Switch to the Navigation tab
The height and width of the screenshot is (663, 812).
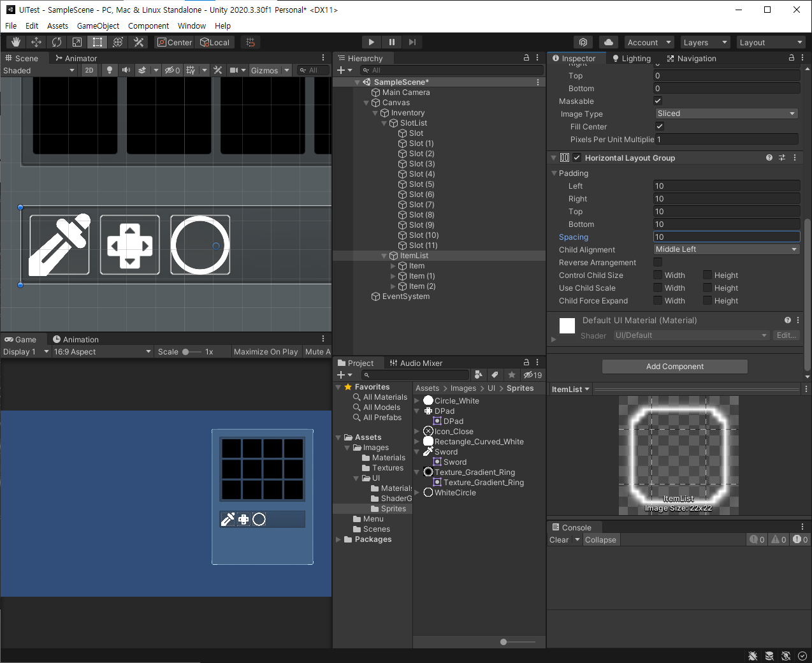692,58
